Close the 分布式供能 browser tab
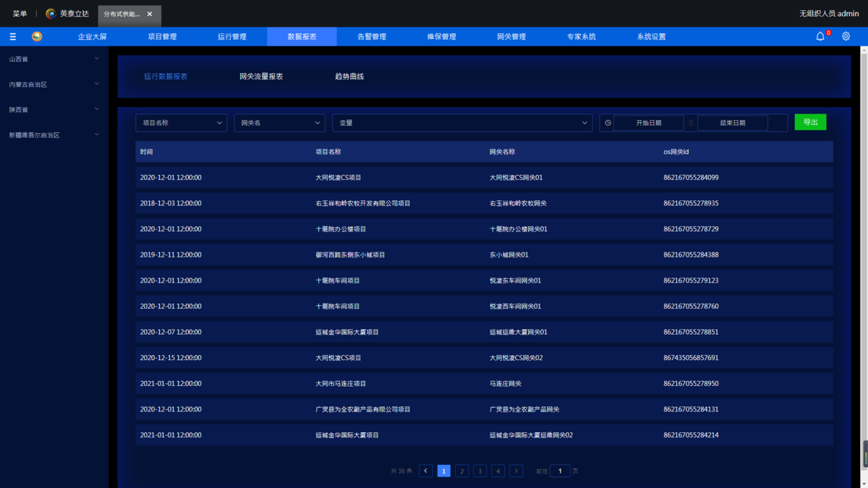868x488 pixels. tap(150, 14)
